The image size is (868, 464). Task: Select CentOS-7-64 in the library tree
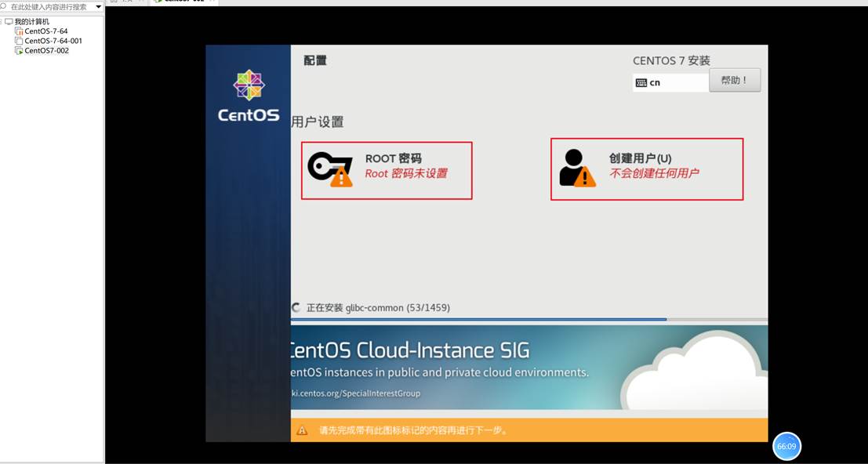click(x=46, y=31)
